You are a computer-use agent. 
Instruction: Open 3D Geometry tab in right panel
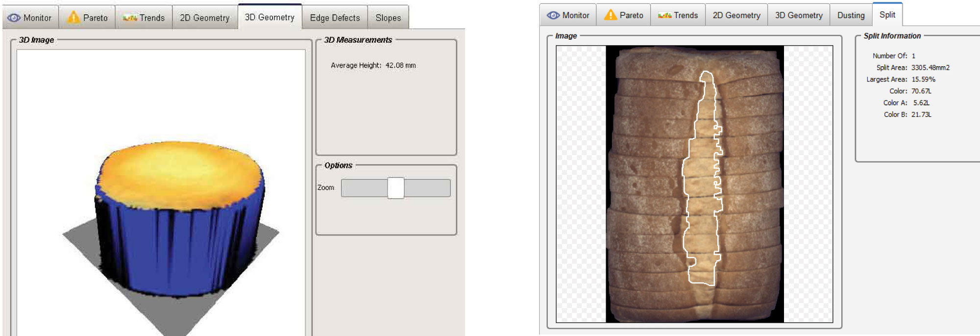[799, 15]
